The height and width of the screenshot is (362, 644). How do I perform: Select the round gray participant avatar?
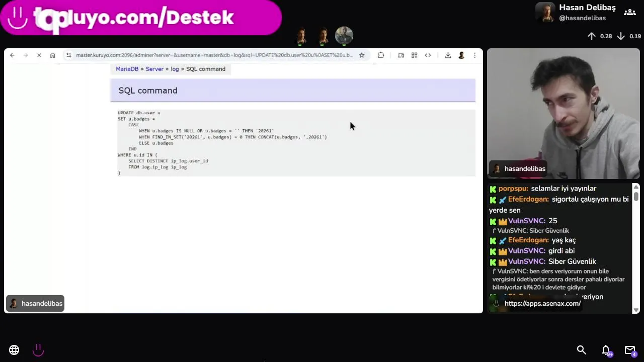click(344, 36)
